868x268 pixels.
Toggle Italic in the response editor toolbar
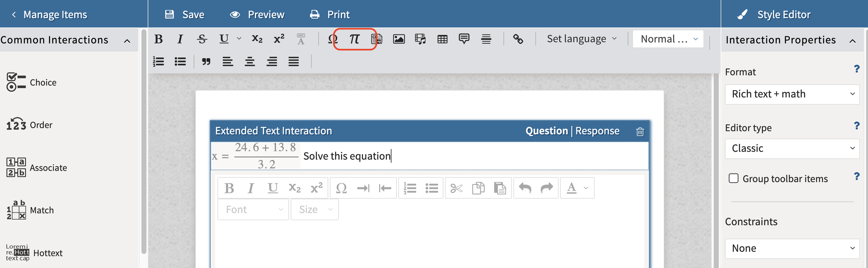point(251,188)
